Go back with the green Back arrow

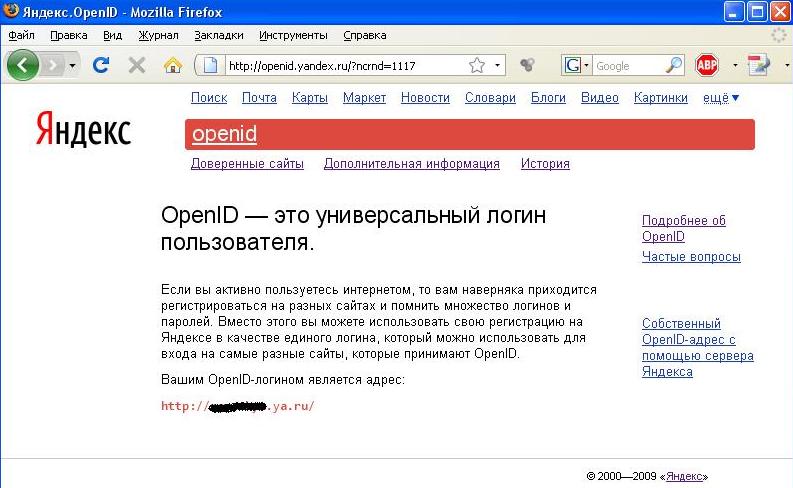pyautogui.click(x=22, y=65)
